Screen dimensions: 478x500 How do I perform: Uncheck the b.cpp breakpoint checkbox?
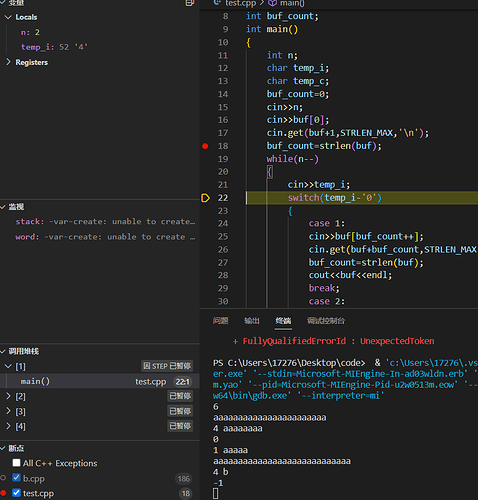(16, 477)
